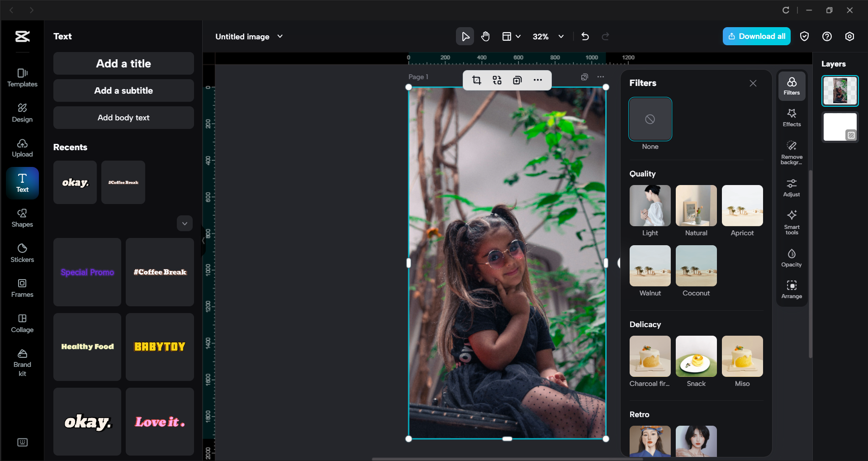868x461 pixels.
Task: Open the Upload panel
Action: tap(22, 147)
